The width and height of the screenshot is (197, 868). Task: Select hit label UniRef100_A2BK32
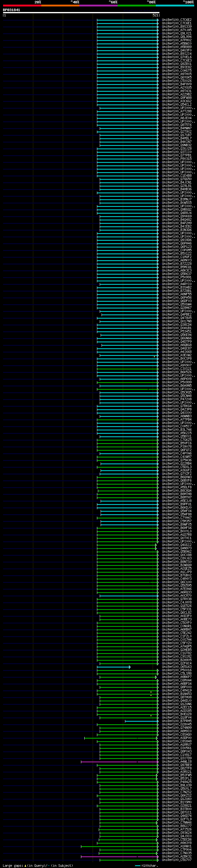point(176,857)
